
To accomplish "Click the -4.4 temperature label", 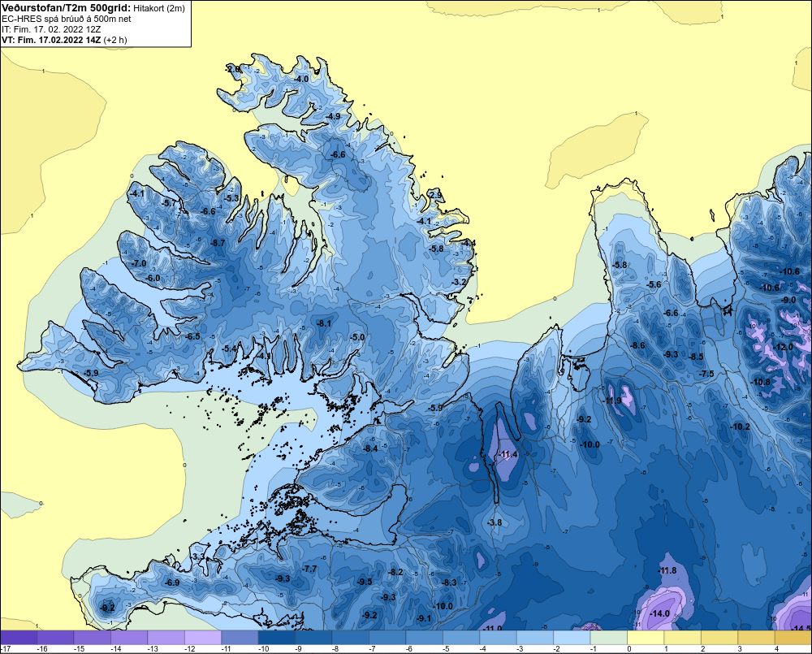I will (x=469, y=243).
